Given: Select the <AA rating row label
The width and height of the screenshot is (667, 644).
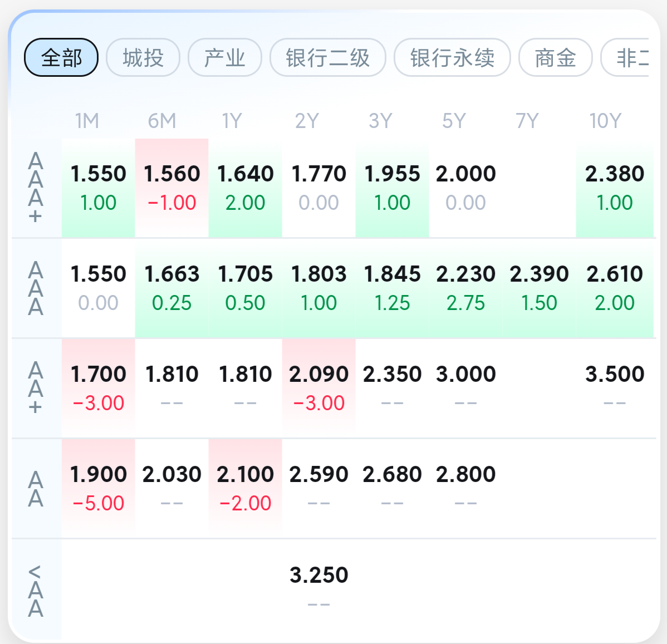Looking at the screenshot, I should (x=36, y=590).
